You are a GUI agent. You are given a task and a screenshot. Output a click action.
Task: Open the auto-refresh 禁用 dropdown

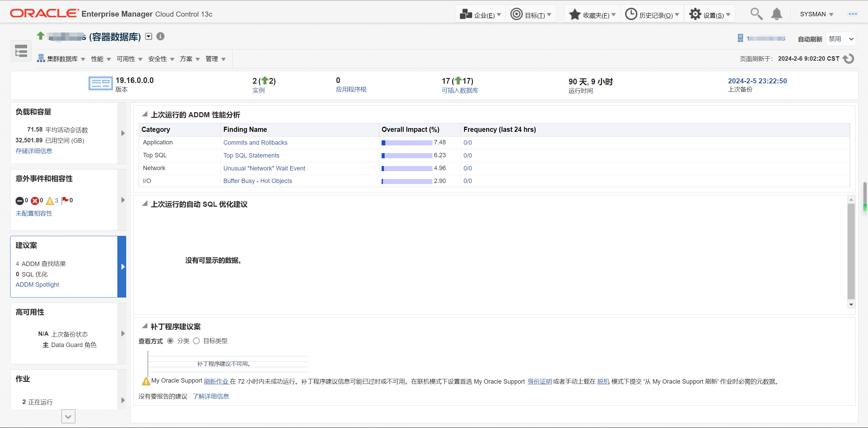841,39
